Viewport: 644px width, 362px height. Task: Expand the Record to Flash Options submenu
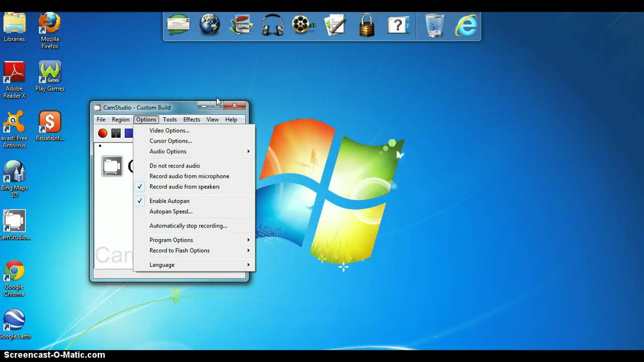pyautogui.click(x=194, y=250)
